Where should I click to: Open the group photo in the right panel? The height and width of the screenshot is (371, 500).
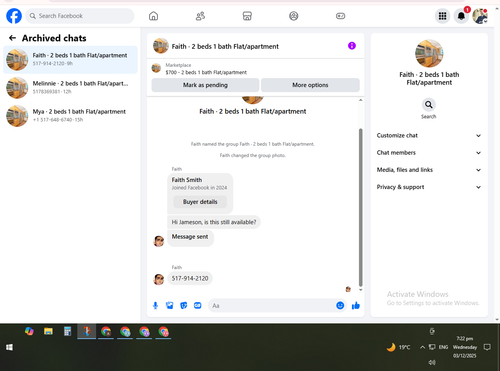(429, 53)
